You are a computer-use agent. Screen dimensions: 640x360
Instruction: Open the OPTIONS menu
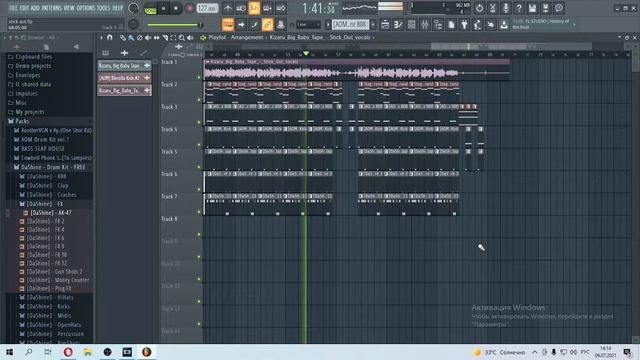85,8
